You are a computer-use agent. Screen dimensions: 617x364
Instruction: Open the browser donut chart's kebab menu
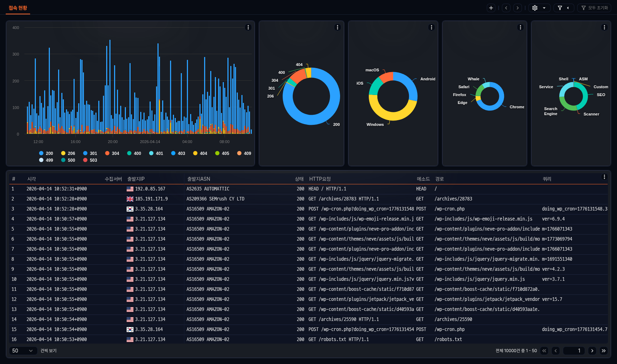(521, 27)
